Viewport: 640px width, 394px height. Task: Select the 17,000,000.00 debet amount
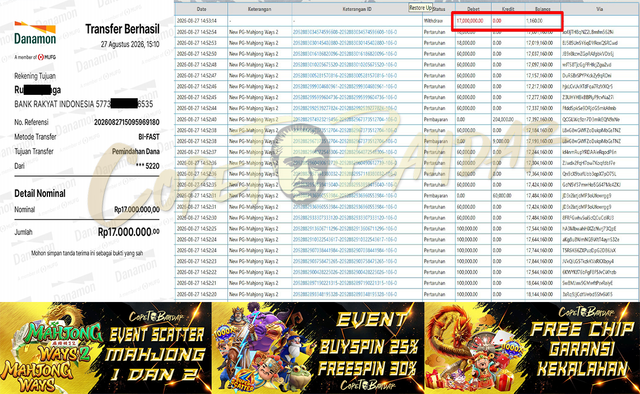point(470,20)
